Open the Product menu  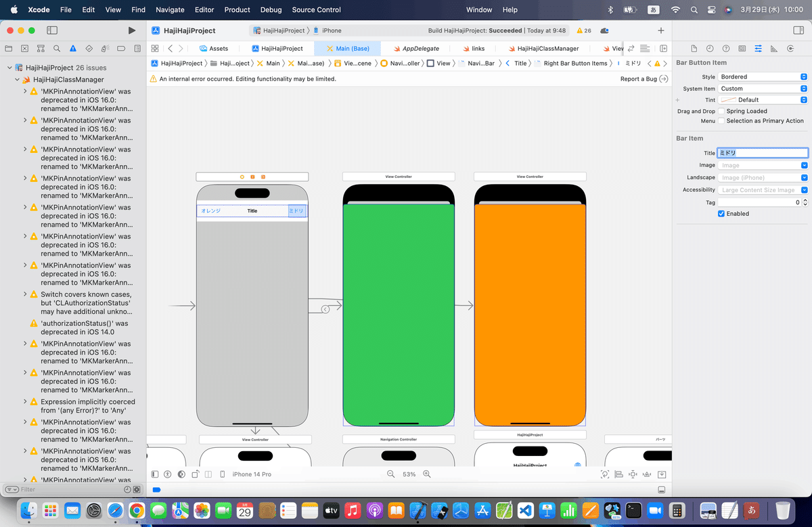pyautogui.click(x=237, y=9)
